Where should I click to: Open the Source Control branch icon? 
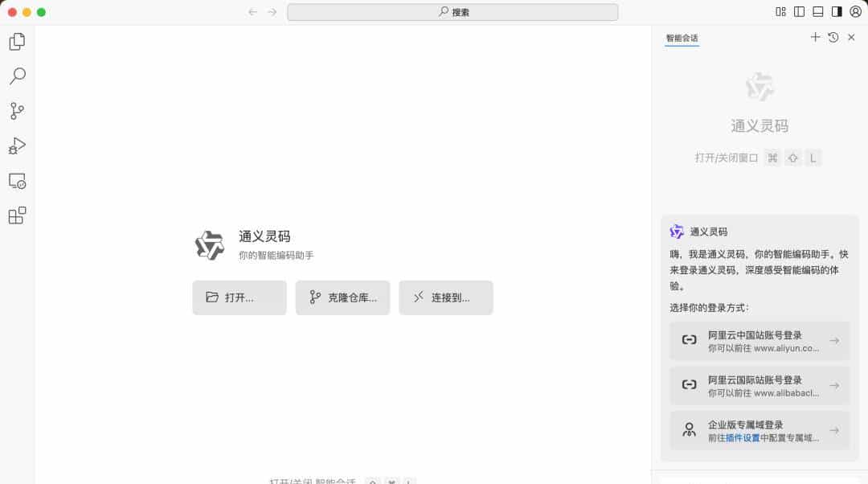pos(17,111)
